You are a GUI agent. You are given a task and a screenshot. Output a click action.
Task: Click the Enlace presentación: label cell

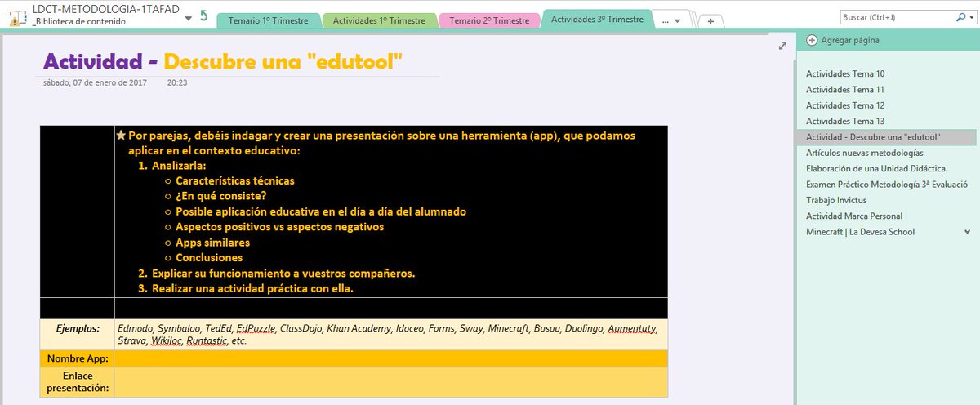click(78, 381)
